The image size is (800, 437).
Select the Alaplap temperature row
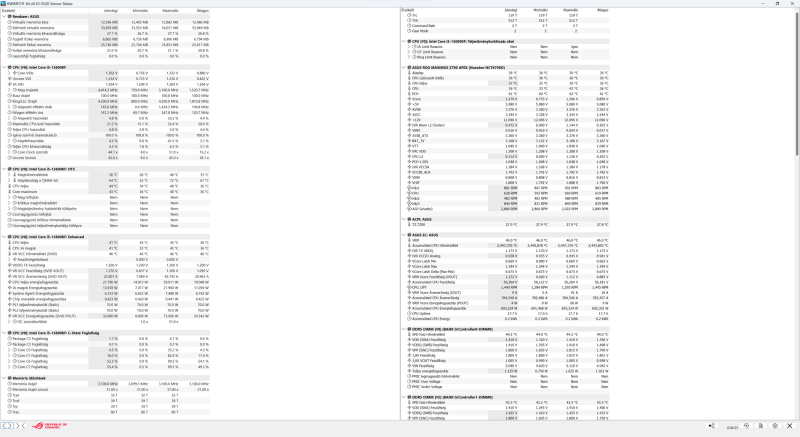pos(506,73)
